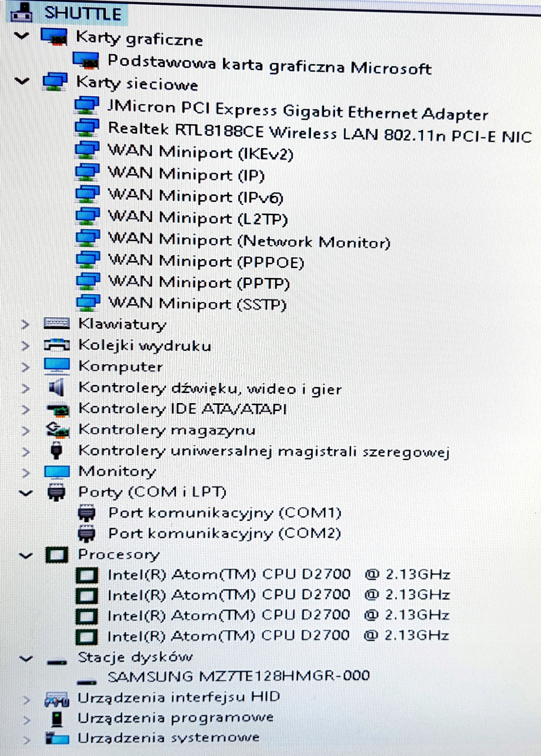Click the "Stacje dysków" category label

(x=135, y=657)
